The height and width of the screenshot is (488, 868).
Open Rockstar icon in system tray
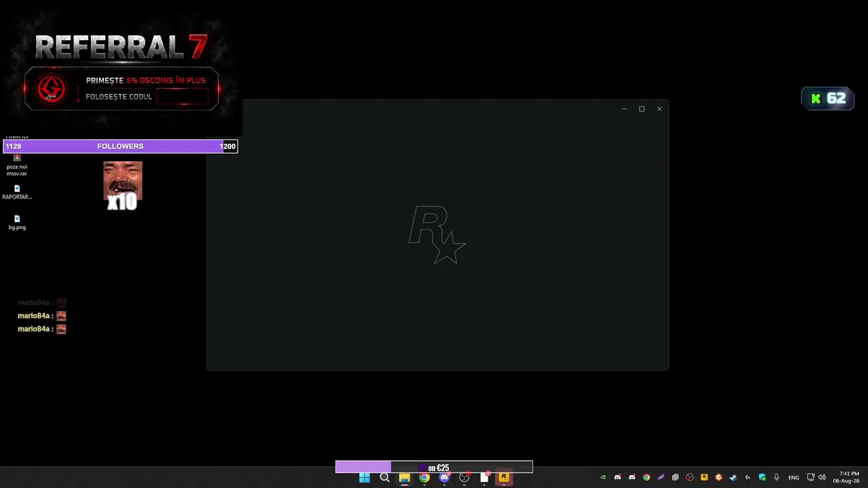704,477
